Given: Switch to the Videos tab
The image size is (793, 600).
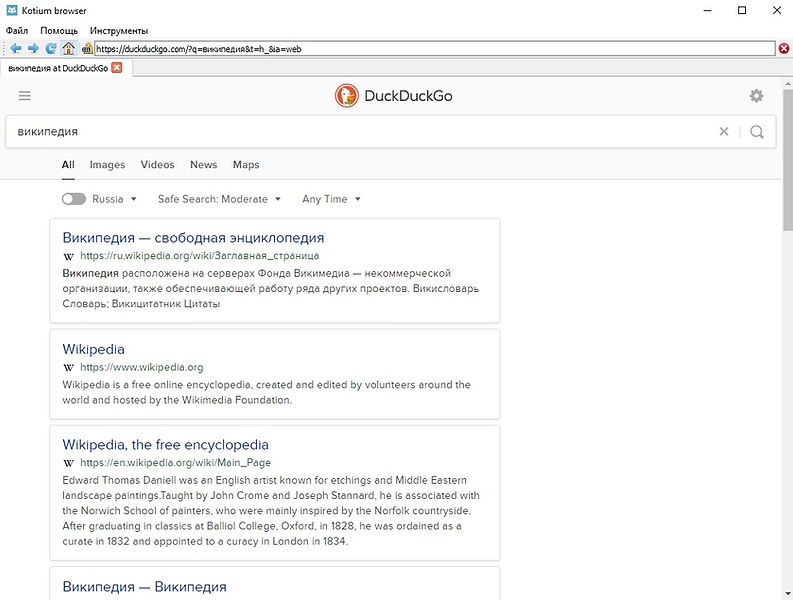Looking at the screenshot, I should (157, 164).
